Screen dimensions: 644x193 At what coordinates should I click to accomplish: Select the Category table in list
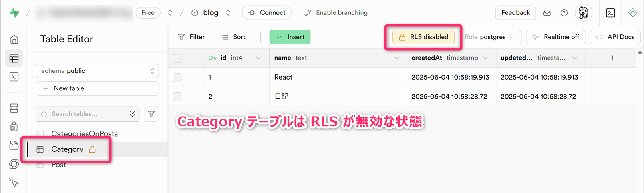(67, 149)
